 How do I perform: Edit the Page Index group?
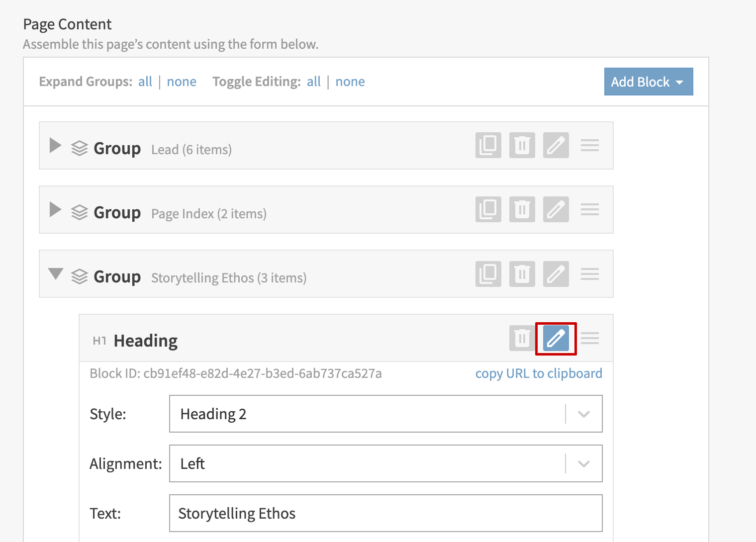(556, 209)
